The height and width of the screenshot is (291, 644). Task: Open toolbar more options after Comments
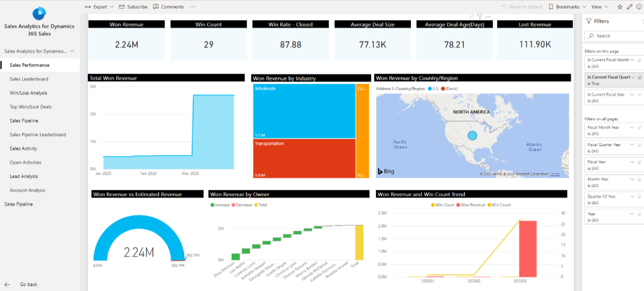[192, 7]
